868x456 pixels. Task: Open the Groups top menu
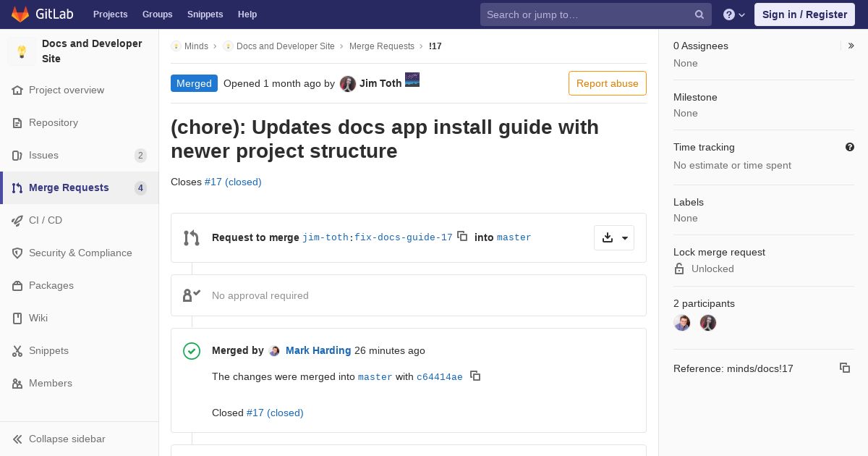coord(157,14)
